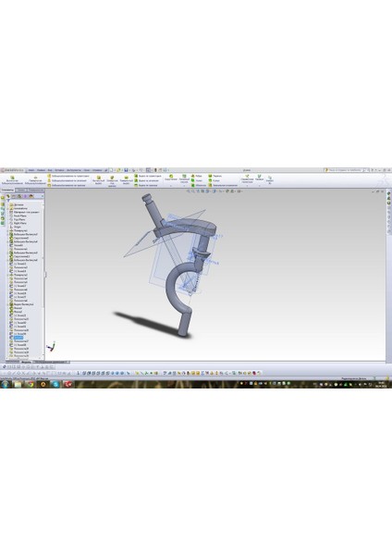Switch to the Элементы ribbon tab

(7, 190)
